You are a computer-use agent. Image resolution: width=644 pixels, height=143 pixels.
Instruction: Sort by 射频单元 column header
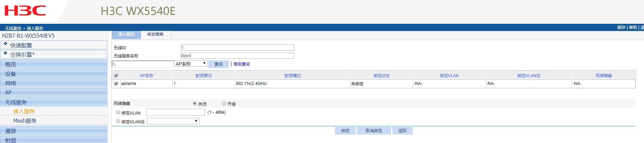(x=204, y=75)
